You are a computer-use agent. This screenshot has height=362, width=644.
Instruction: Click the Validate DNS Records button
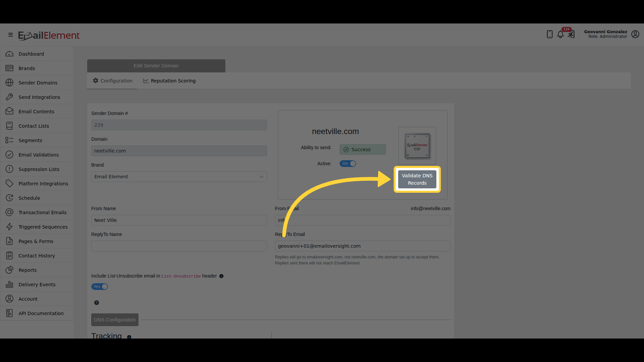[417, 179]
